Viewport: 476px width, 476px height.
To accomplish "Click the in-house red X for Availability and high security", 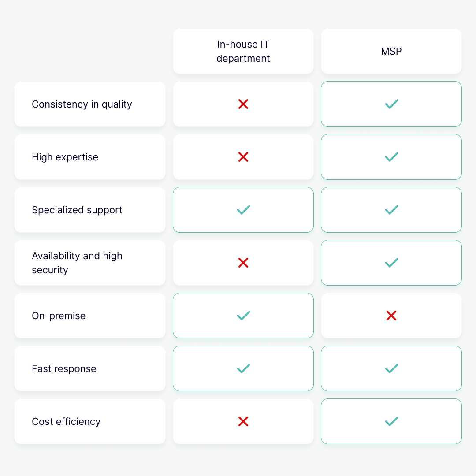I will click(243, 263).
